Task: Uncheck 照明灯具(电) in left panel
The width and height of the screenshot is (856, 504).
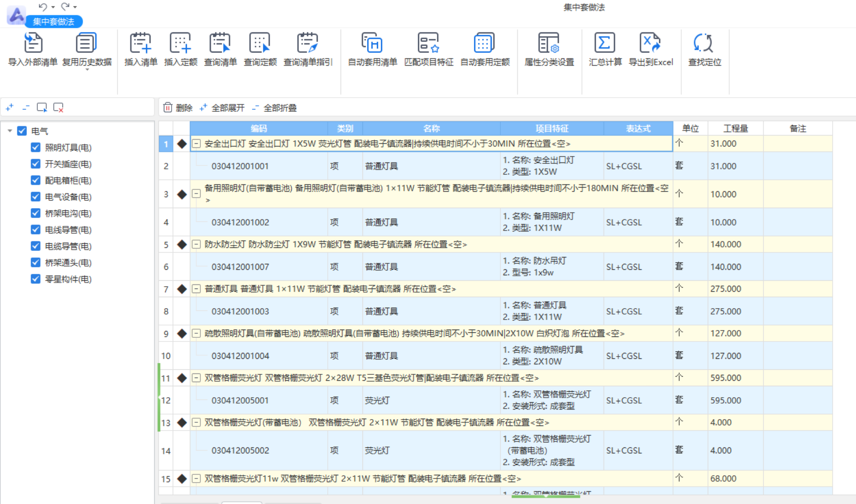Action: click(36, 147)
